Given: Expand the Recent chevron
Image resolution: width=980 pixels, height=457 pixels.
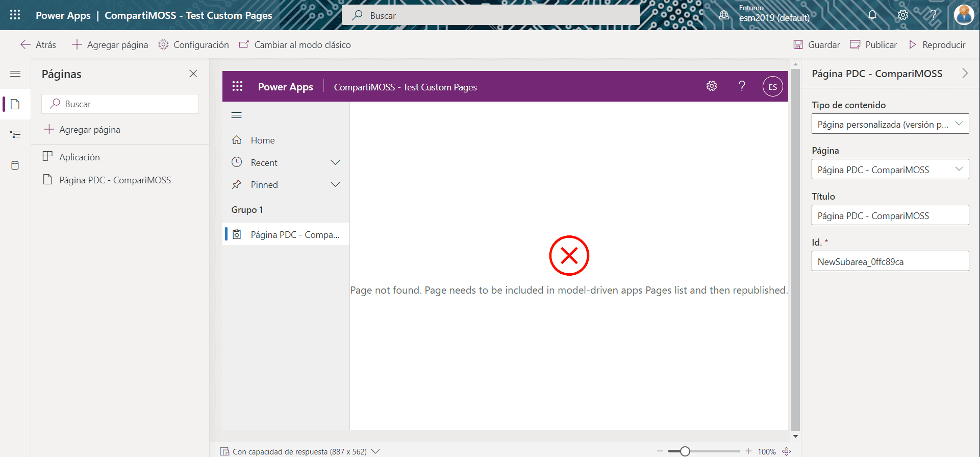Looking at the screenshot, I should tap(335, 163).
